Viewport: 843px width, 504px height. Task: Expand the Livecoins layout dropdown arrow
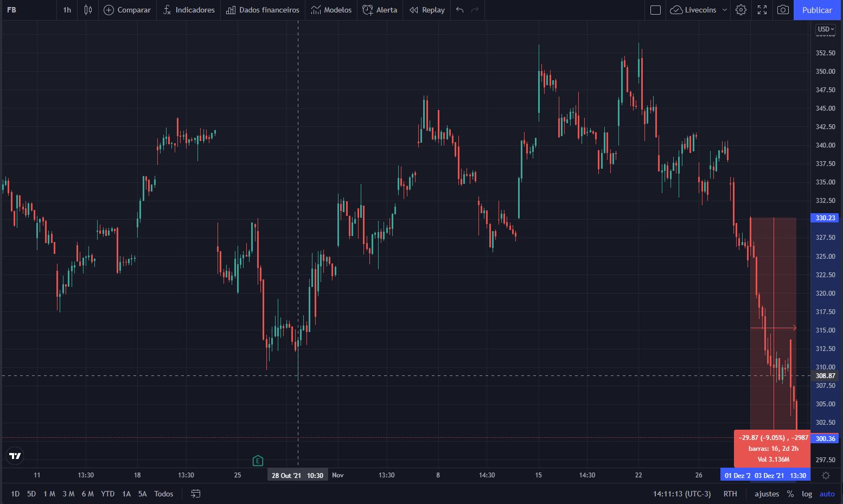point(725,10)
